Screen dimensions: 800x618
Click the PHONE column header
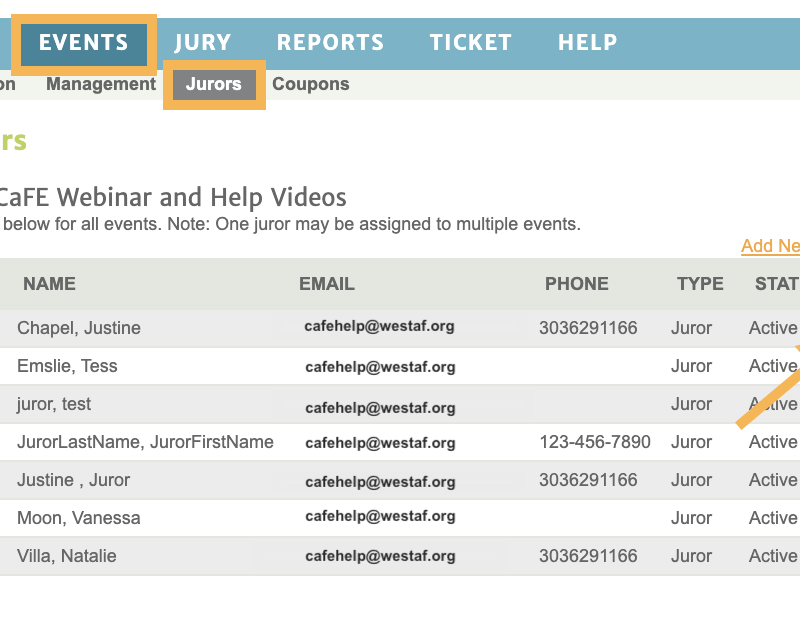coord(577,284)
